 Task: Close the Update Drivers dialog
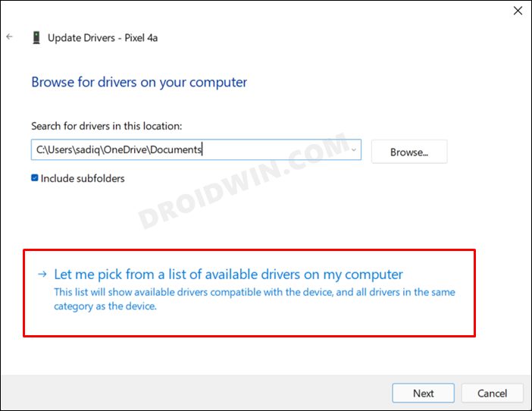518,11
